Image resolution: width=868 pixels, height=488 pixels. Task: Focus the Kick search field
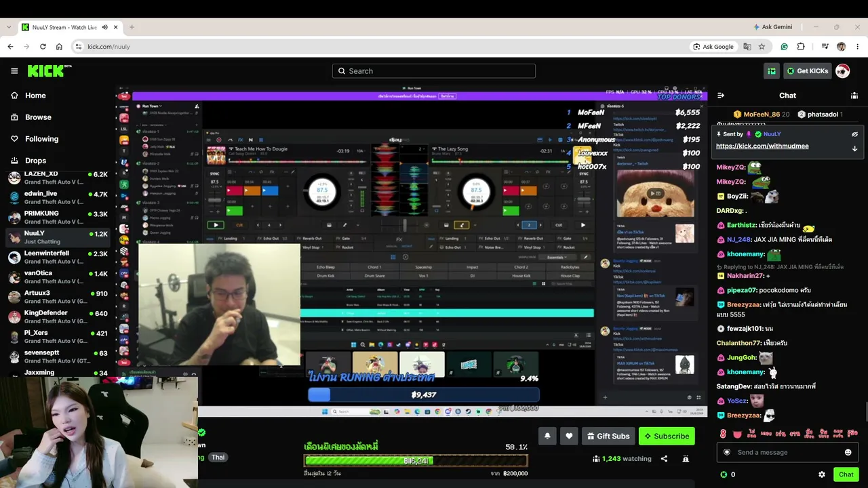(x=434, y=71)
